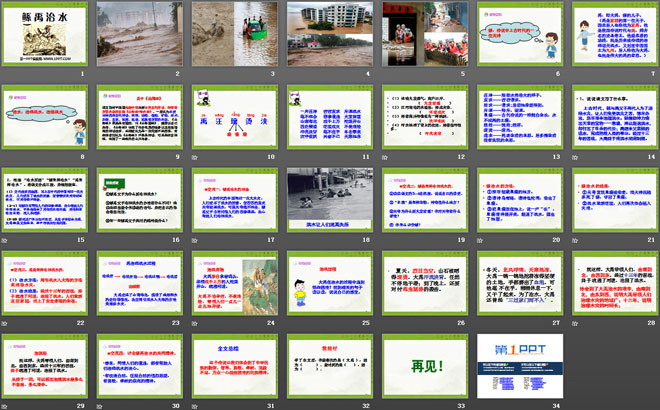Select slide 7 with the cartoon girl and text
The height and width of the screenshot is (410, 660).
click(615, 34)
